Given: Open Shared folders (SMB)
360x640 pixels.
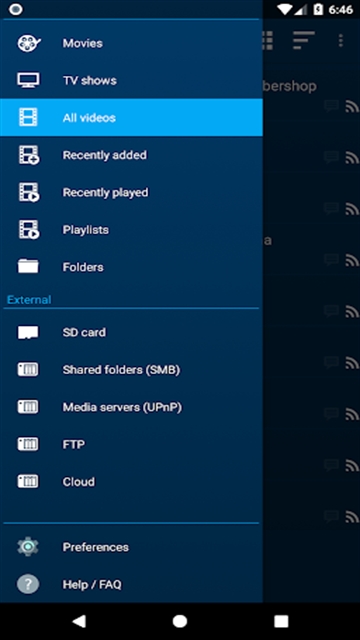Looking at the screenshot, I should [131, 370].
